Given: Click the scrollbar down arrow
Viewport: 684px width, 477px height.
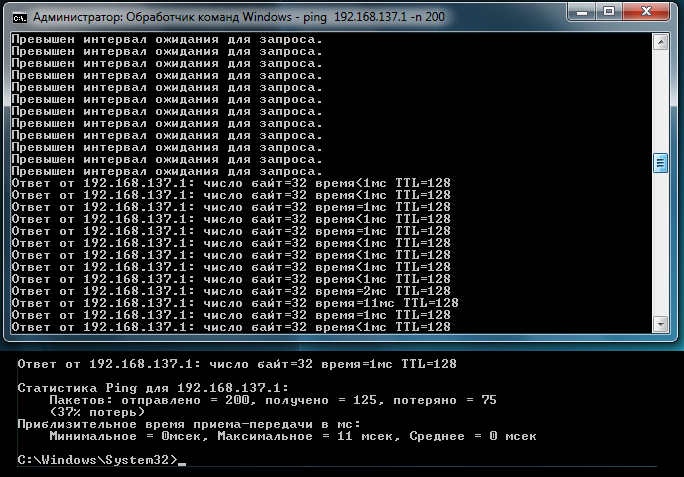Looking at the screenshot, I should 660,324.
